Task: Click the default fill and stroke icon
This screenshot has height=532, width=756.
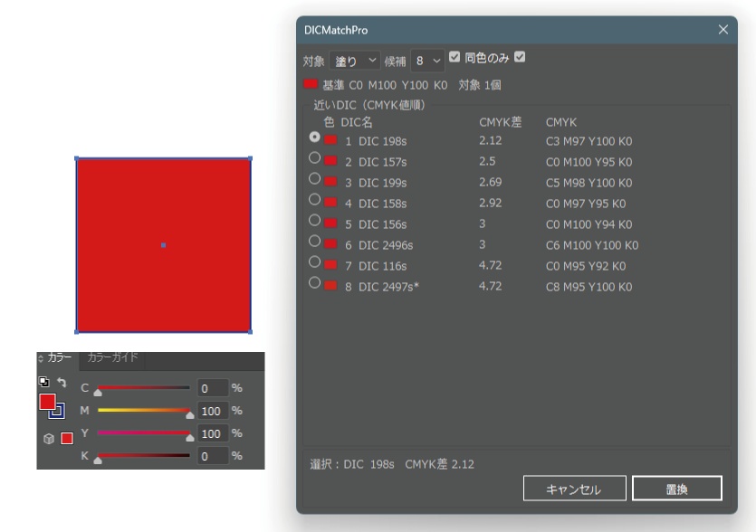Action: [43, 382]
